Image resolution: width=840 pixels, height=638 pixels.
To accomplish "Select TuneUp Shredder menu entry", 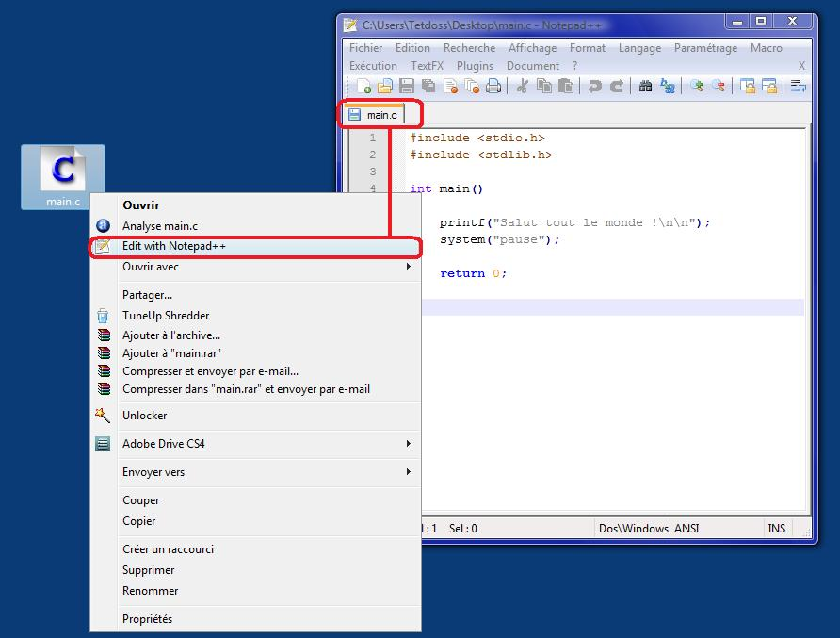I will tap(255, 316).
